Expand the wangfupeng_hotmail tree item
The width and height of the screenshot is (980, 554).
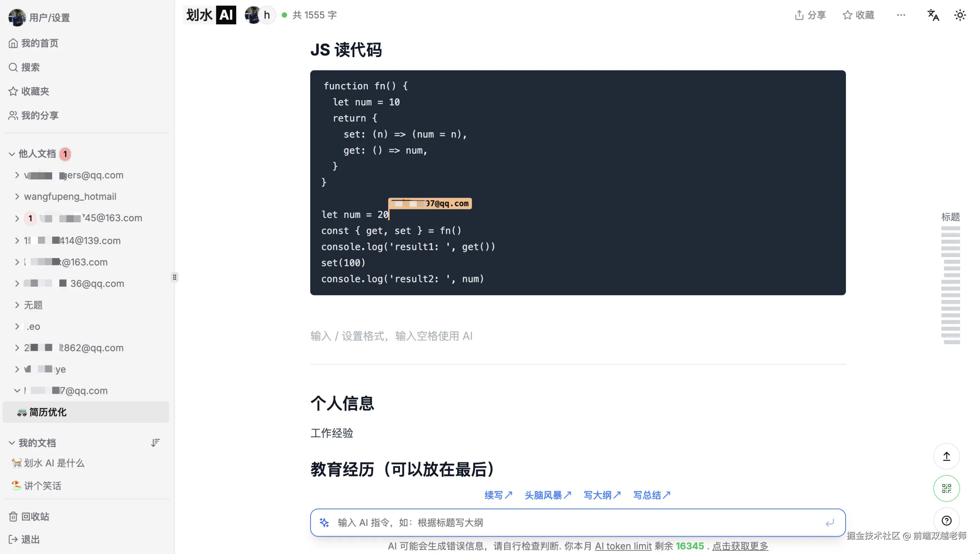(x=17, y=196)
